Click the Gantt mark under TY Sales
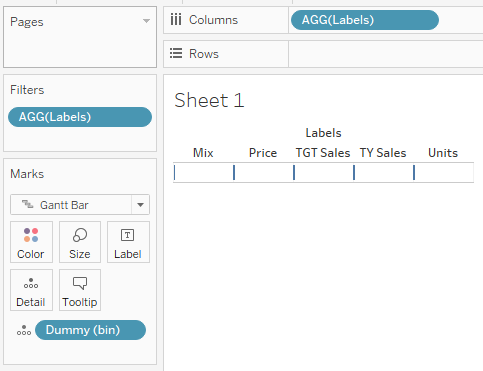 [x=354, y=172]
